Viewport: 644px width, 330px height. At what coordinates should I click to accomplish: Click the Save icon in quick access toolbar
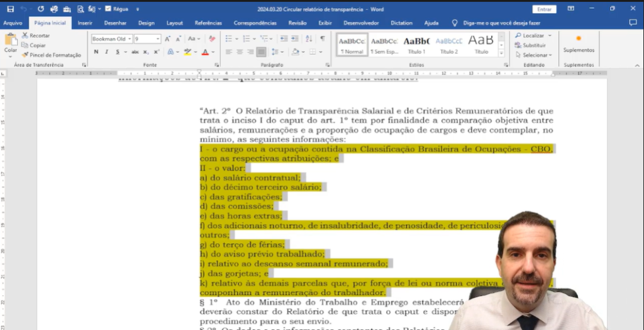click(x=9, y=9)
